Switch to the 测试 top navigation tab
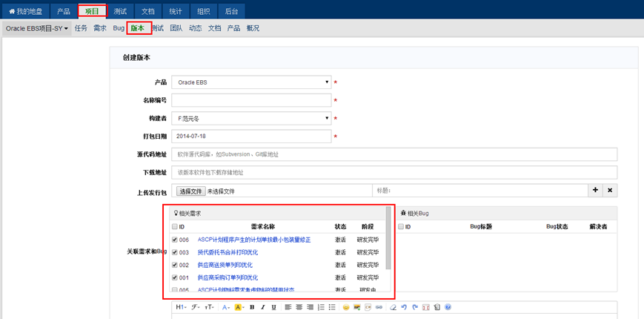Screen dimensions: 644x319 point(120,11)
